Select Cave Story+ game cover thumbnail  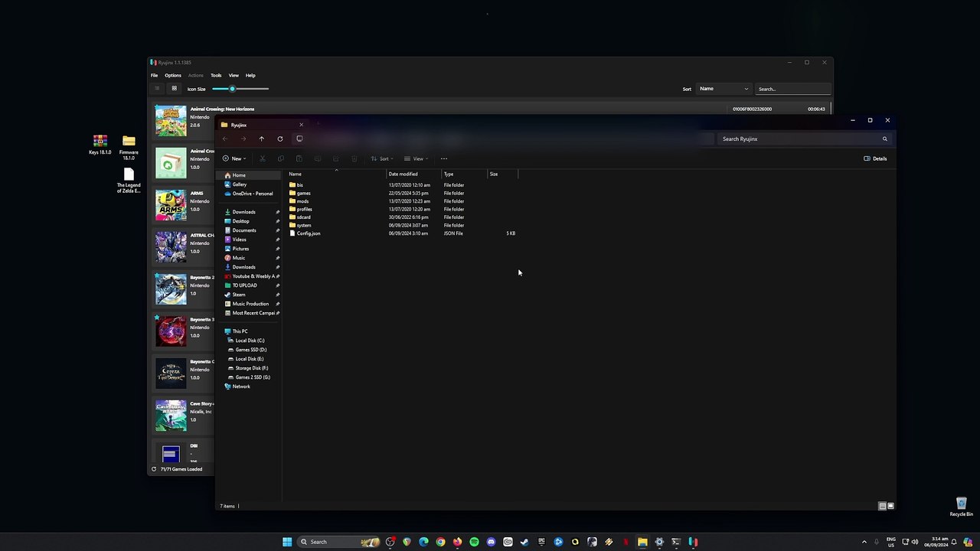tap(171, 416)
